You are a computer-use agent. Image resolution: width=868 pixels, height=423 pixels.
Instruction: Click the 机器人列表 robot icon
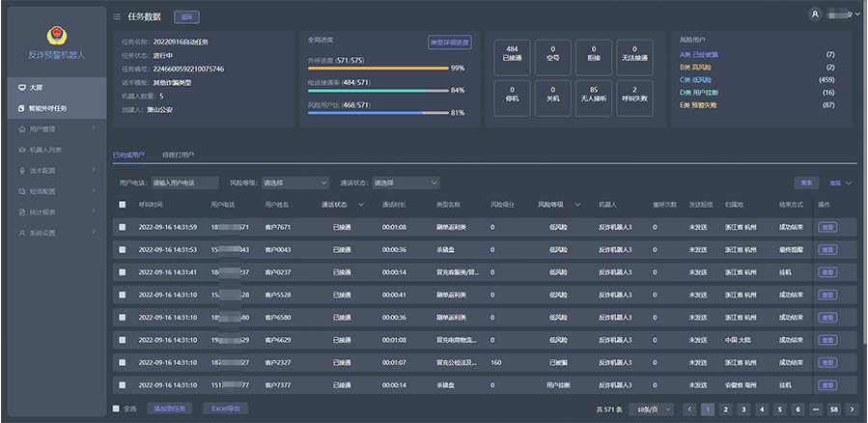coord(22,150)
